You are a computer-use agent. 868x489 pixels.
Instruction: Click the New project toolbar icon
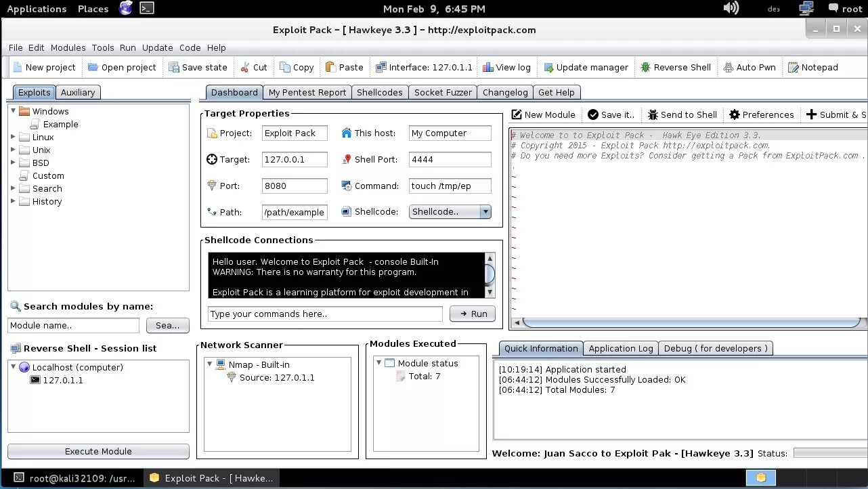(x=17, y=67)
